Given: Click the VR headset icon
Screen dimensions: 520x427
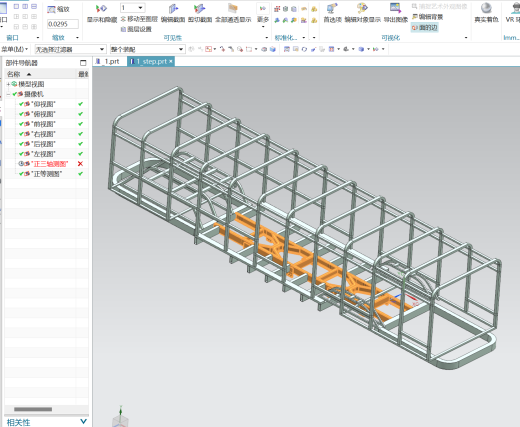Looking at the screenshot, I should tap(516, 8).
